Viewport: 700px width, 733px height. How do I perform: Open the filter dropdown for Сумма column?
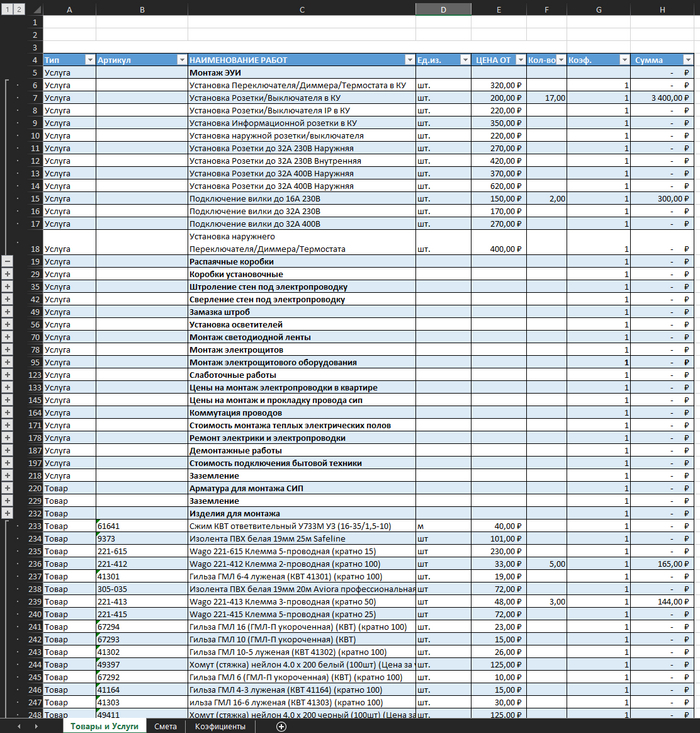[x=688, y=60]
